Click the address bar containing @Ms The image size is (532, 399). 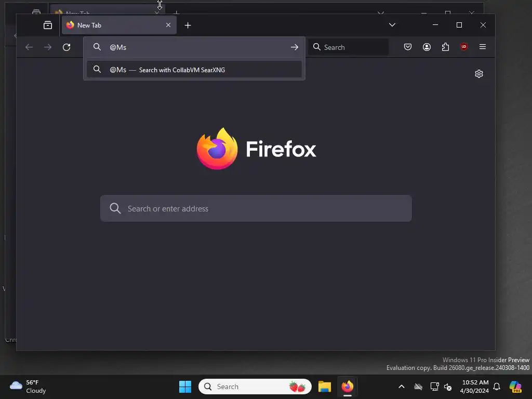point(194,47)
